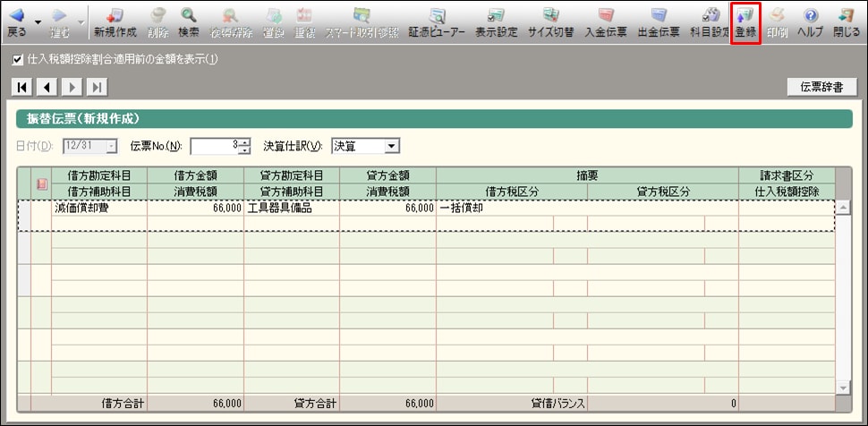Go to the previous slip navigation button
This screenshot has height=426, width=868.
(47, 87)
